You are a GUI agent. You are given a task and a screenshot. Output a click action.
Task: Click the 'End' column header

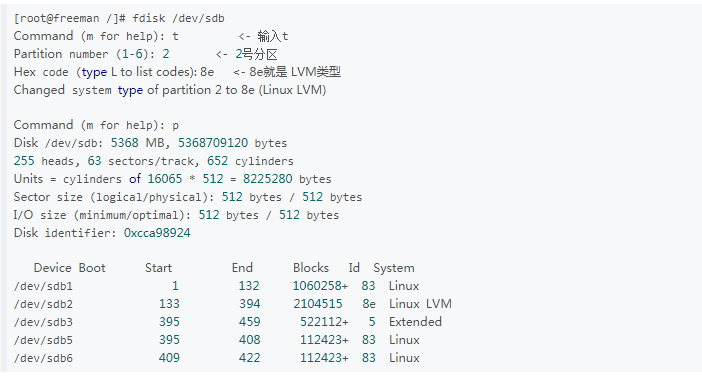coord(242,268)
